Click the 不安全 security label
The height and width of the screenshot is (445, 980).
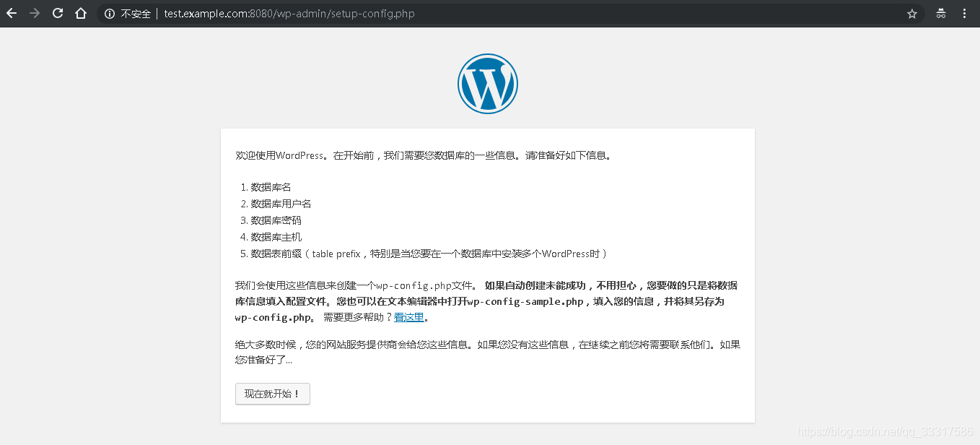tap(136, 14)
